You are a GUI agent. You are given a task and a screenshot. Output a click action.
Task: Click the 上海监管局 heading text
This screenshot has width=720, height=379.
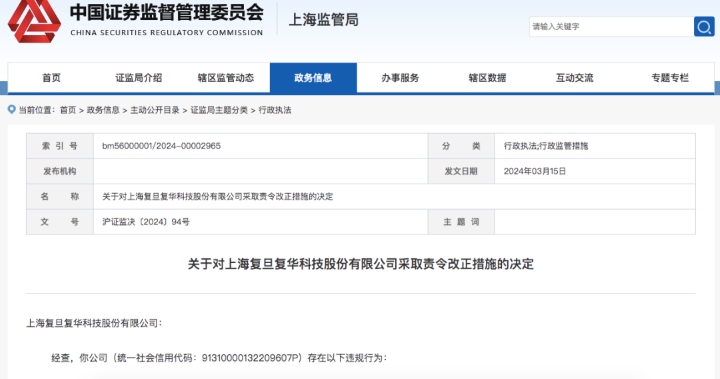pos(323,20)
